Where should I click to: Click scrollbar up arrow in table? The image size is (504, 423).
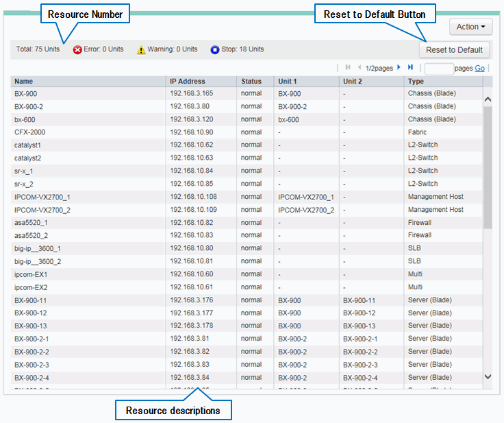tap(488, 99)
